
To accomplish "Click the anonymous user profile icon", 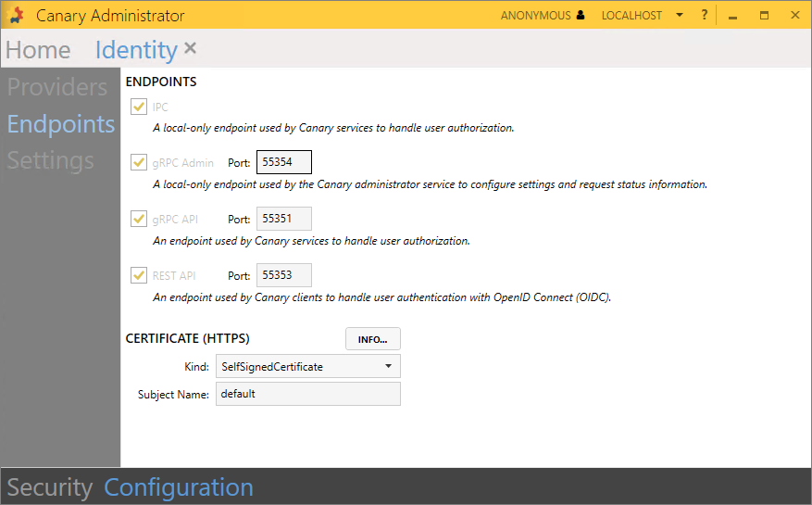I will 581,16.
